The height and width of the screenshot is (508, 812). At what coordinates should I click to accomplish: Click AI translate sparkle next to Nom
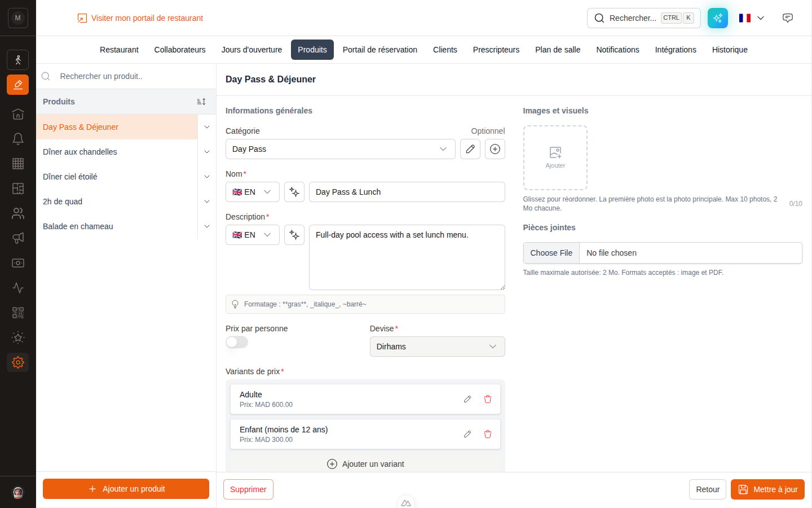coord(294,192)
